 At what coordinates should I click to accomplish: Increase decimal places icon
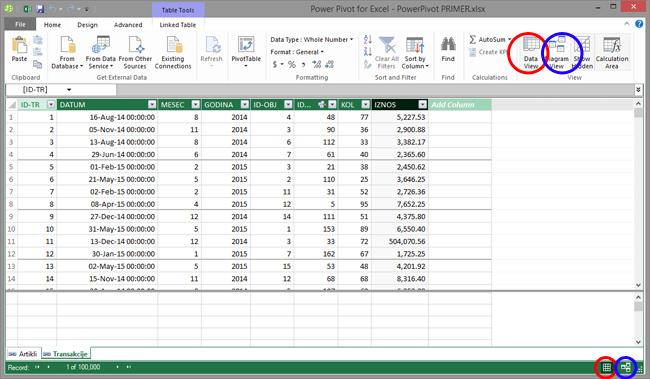point(317,64)
